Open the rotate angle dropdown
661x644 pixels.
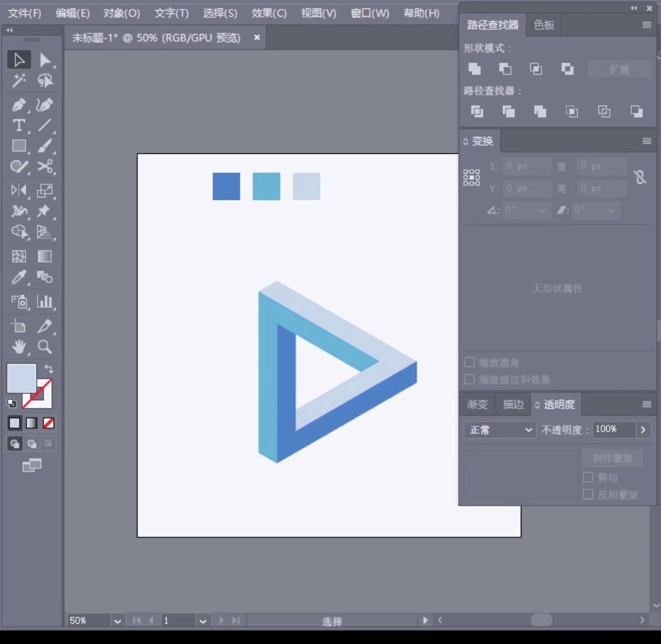pyautogui.click(x=542, y=210)
